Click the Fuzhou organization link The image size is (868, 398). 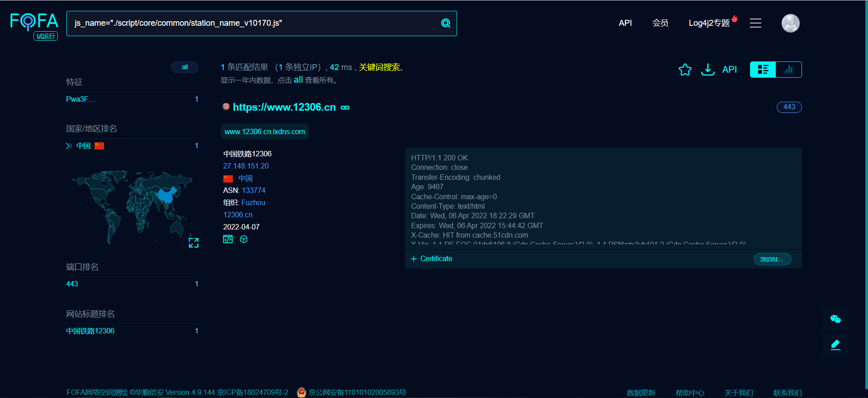point(253,202)
